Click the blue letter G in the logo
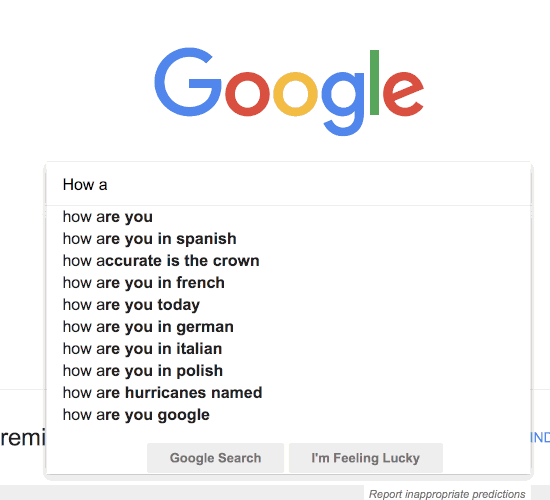This screenshot has height=500, width=550. pos(188,82)
